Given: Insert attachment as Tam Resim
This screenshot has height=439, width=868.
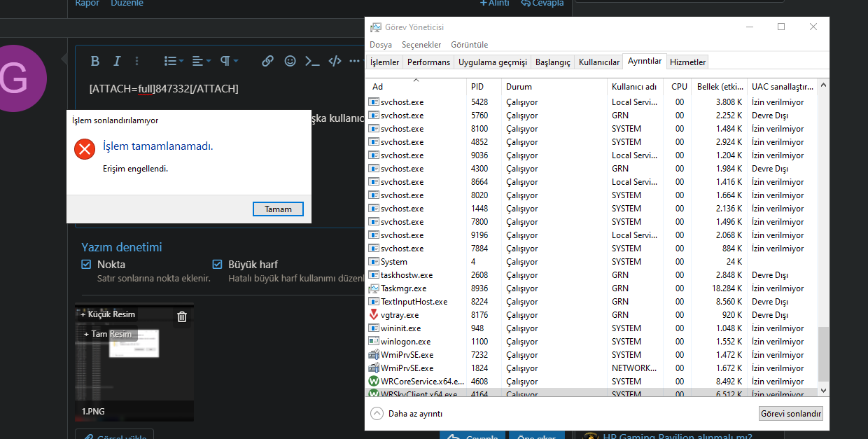Looking at the screenshot, I should (107, 334).
